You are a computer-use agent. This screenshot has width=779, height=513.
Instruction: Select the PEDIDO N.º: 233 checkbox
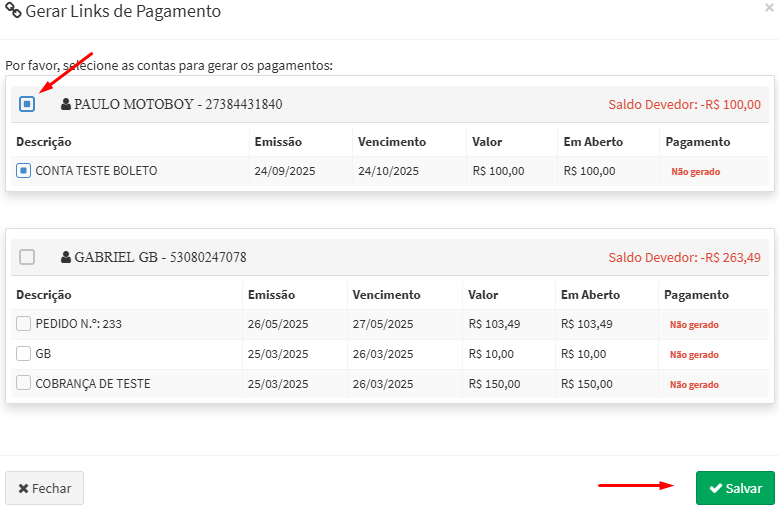(23, 324)
